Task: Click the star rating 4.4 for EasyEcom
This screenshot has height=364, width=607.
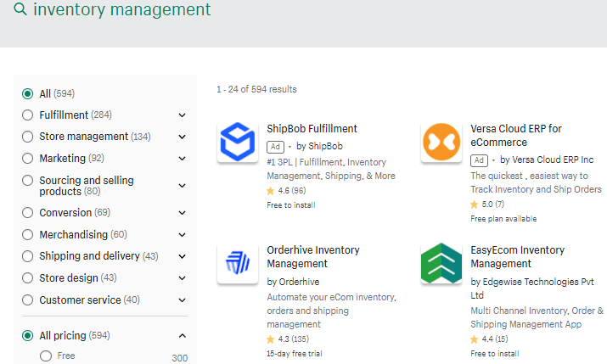Action: pyautogui.click(x=489, y=339)
